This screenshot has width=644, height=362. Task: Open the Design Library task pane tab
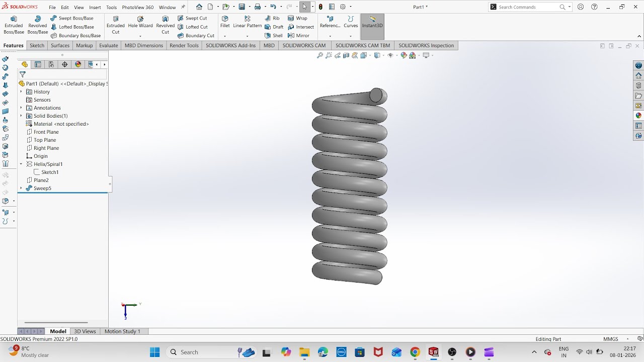638,85
